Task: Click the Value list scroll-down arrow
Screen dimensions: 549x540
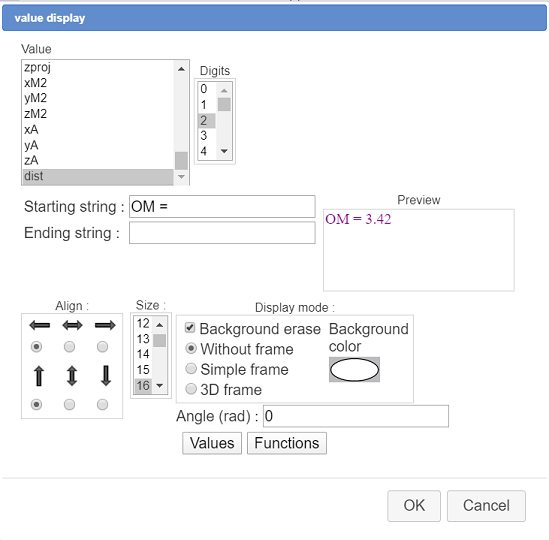Action: (181, 177)
